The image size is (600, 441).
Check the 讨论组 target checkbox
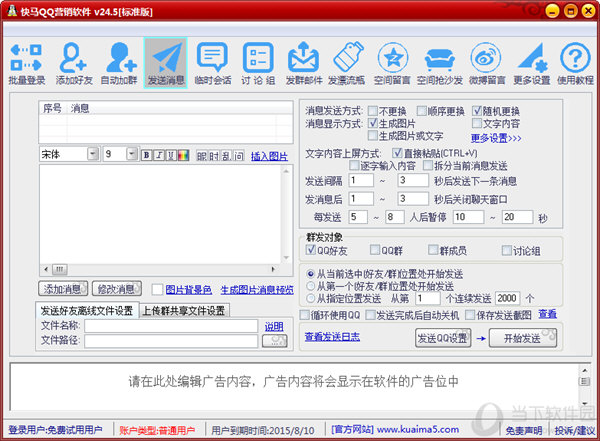click(x=507, y=250)
